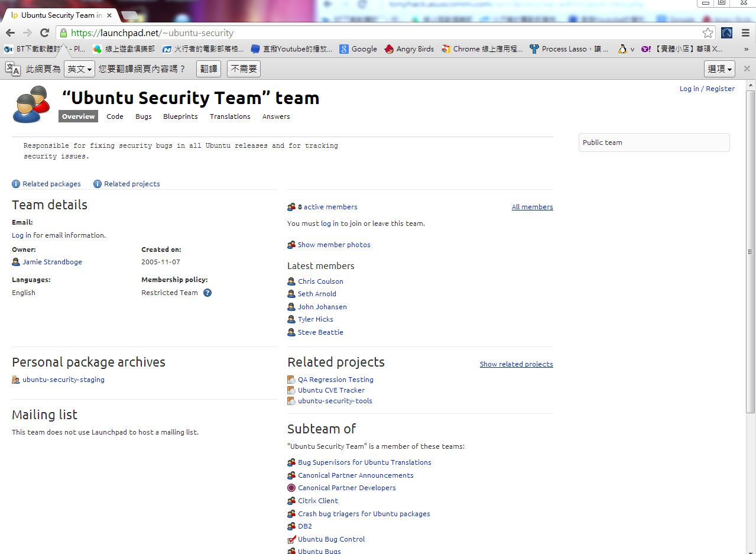Click the address bar URL field

384,33
